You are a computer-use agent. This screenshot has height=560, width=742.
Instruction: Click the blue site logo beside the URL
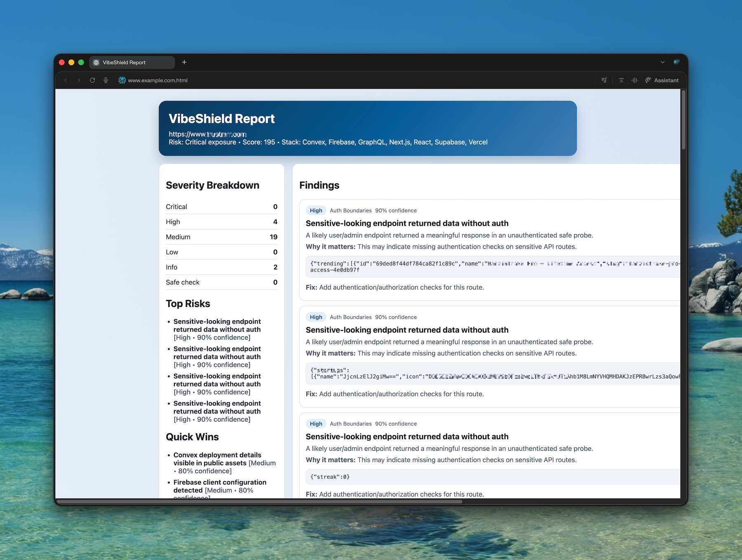pos(122,80)
